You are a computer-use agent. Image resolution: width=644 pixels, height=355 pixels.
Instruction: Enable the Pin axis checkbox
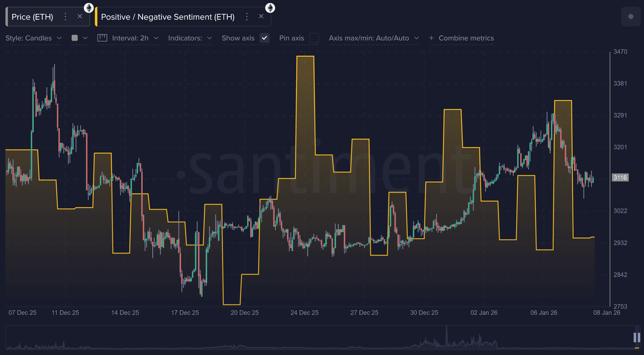[x=314, y=38]
